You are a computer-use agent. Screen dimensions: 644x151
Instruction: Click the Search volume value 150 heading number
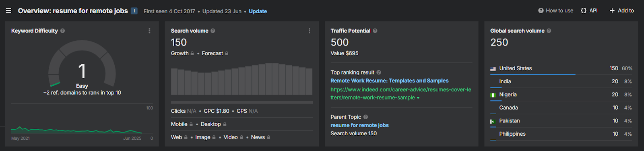point(179,42)
